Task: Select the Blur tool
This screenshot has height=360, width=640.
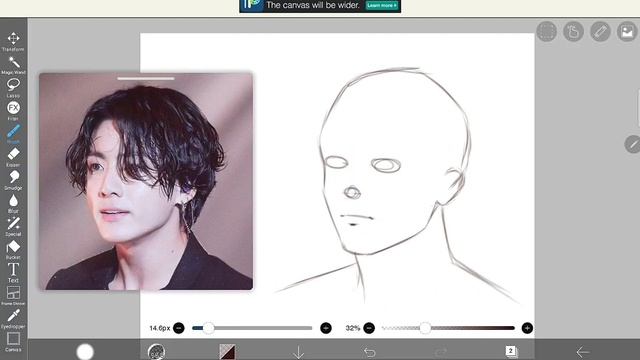Action: click(13, 204)
